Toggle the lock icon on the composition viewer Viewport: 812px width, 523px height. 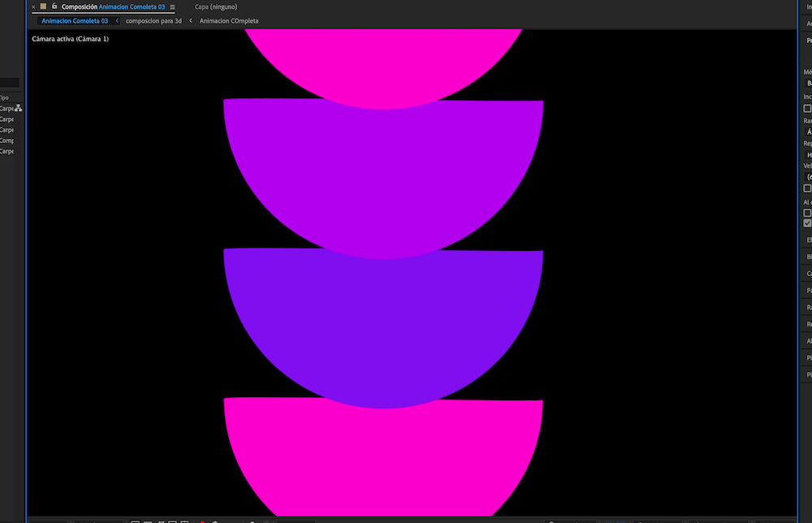point(54,6)
